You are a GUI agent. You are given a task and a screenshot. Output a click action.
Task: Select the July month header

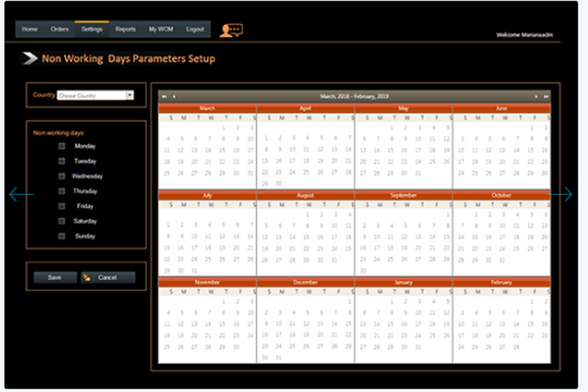[x=207, y=195]
